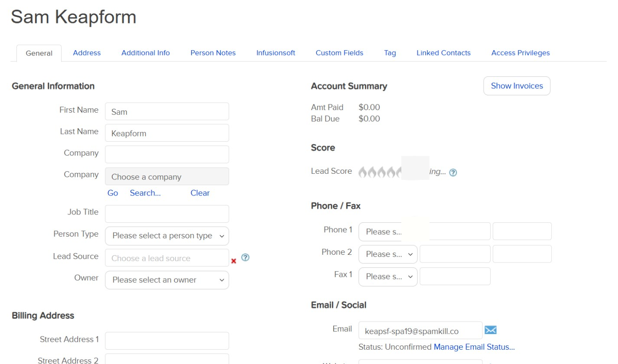Click the Go link under Company
This screenshot has width=618, height=364.
point(113,193)
